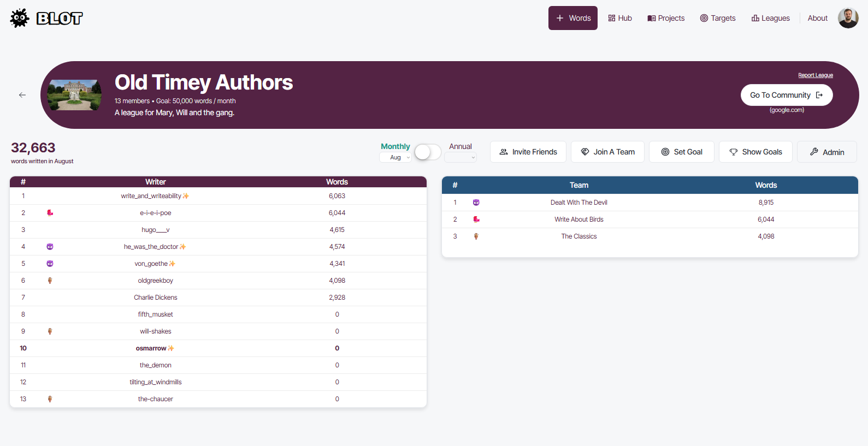
Task: Click the Invite Friends button
Action: click(x=528, y=152)
